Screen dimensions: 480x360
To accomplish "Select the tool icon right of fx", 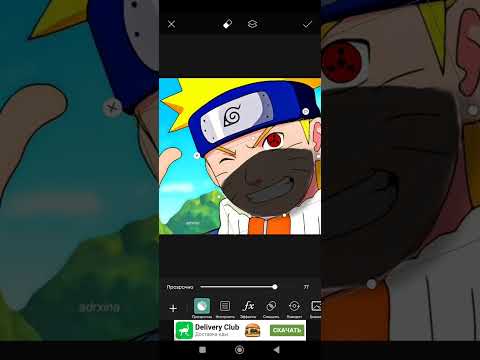I will click(271, 306).
